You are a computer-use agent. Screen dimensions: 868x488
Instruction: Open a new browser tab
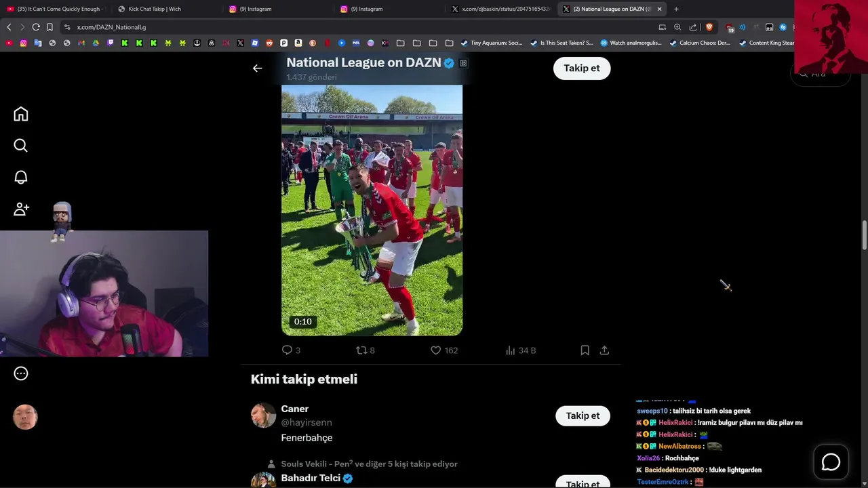(x=676, y=9)
